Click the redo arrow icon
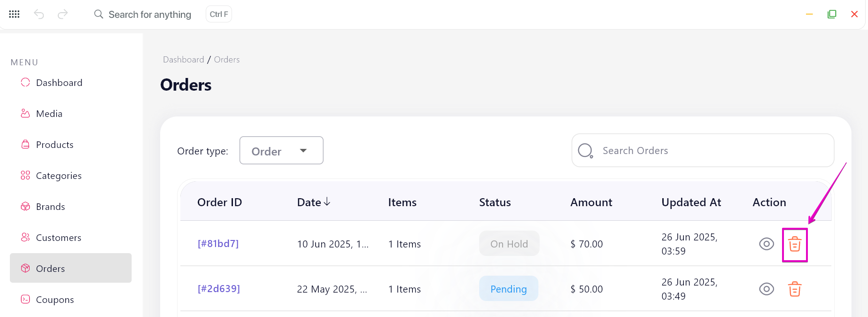The image size is (868, 317). [x=62, y=15]
